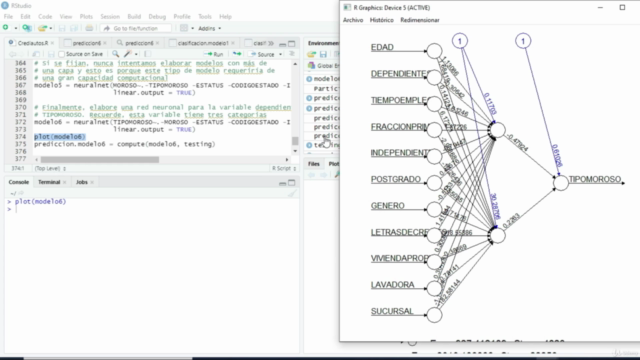Minimize the console pane
The image size is (640, 360).
pos(282,183)
